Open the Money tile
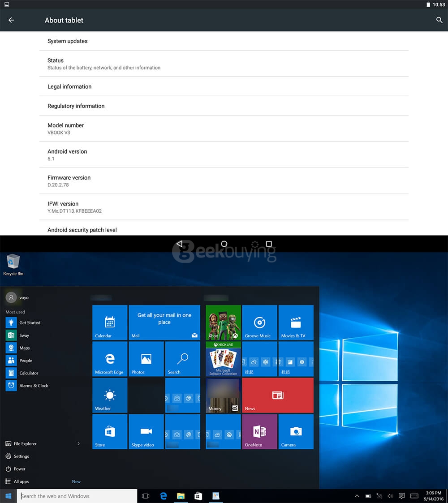The width and height of the screenshot is (448, 503). click(223, 395)
